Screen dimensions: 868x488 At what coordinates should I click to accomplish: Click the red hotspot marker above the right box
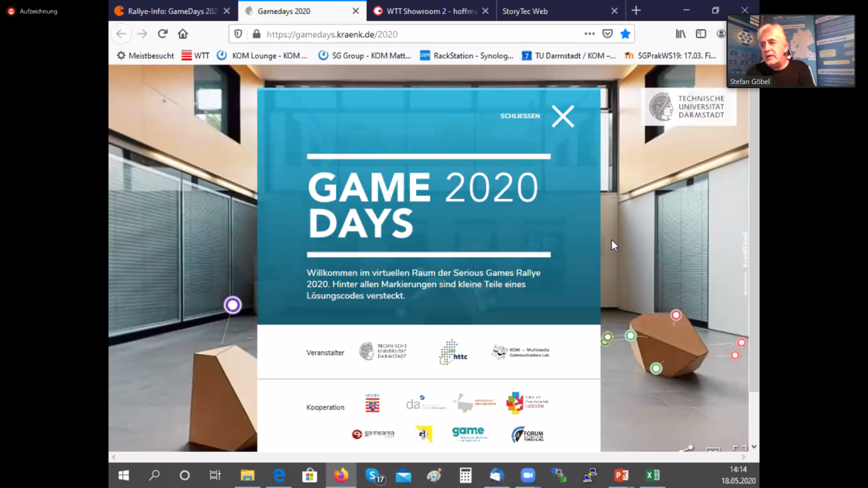coord(676,315)
